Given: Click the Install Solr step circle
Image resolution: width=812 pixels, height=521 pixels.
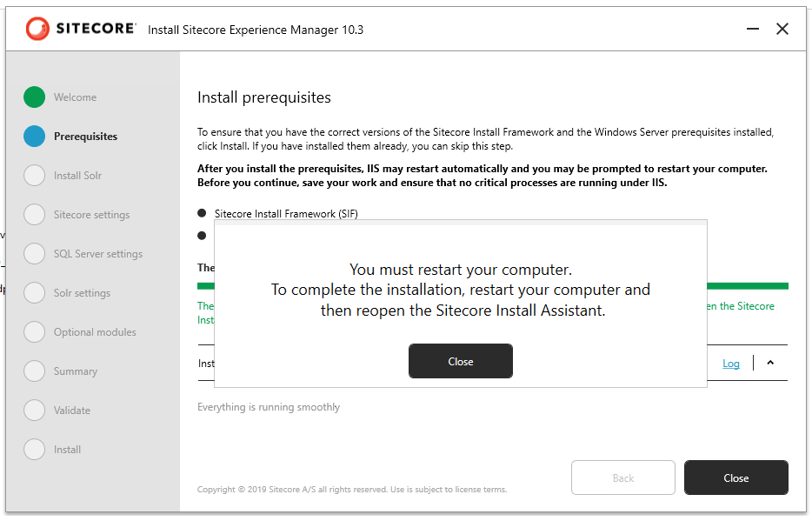Looking at the screenshot, I should (x=34, y=176).
